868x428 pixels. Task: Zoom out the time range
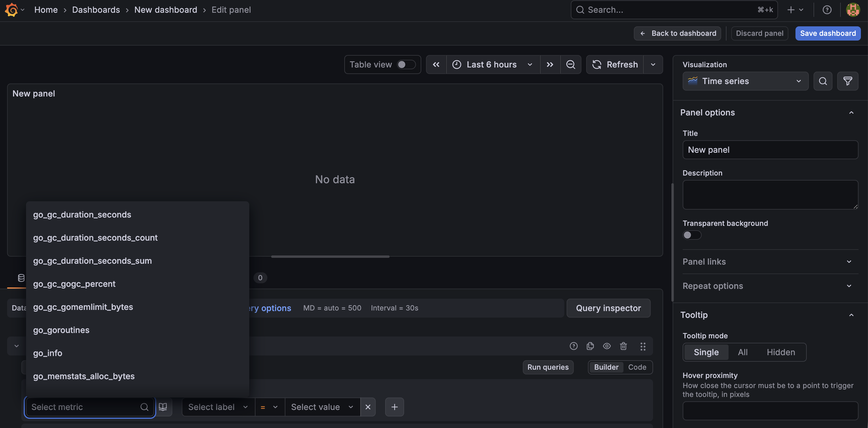click(x=570, y=64)
